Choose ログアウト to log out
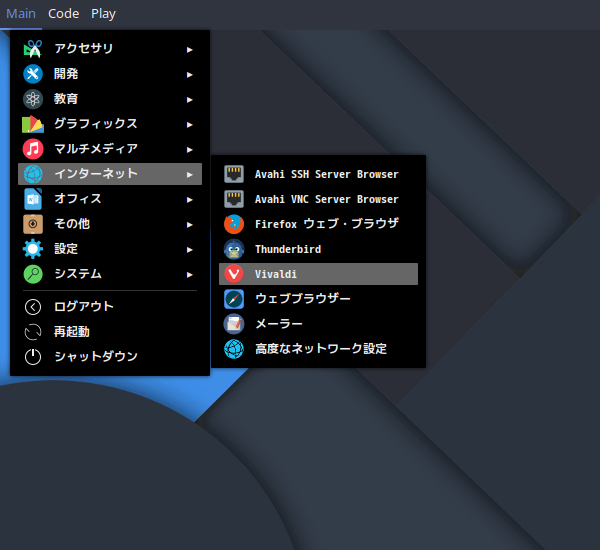Screen dimensions: 600x550 (x=110, y=307)
